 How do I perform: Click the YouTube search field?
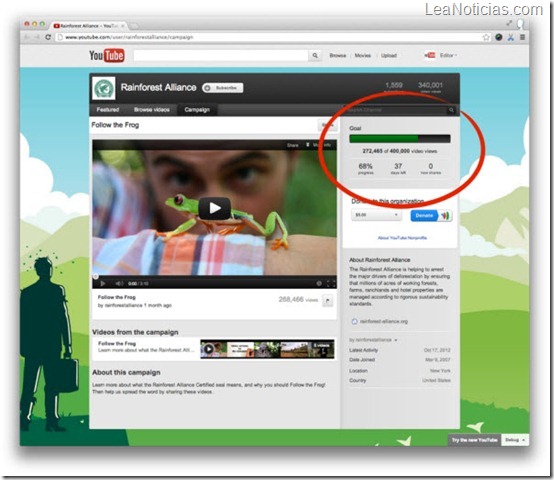221,55
